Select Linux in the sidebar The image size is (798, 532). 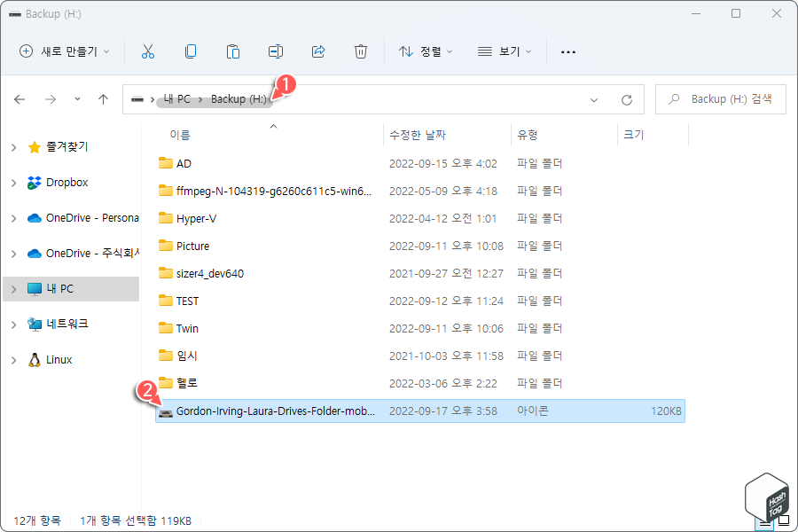pyautogui.click(x=60, y=359)
